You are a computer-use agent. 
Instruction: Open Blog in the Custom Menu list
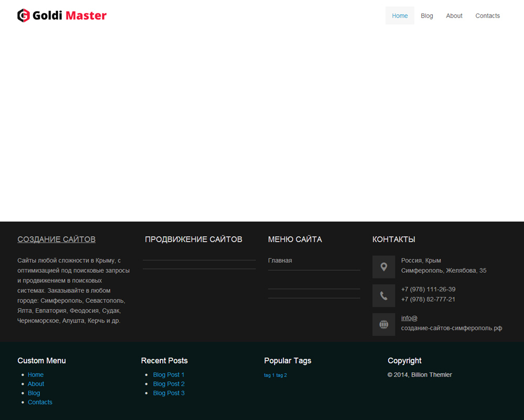click(x=34, y=393)
